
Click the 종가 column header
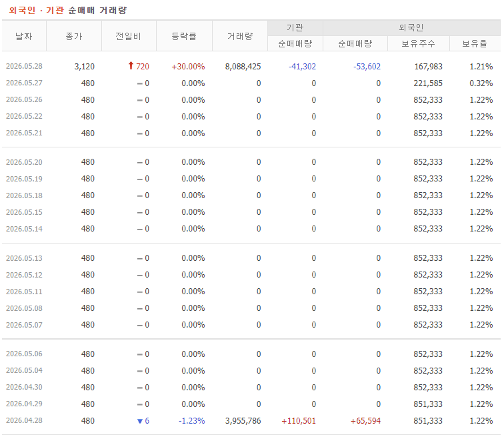74,36
